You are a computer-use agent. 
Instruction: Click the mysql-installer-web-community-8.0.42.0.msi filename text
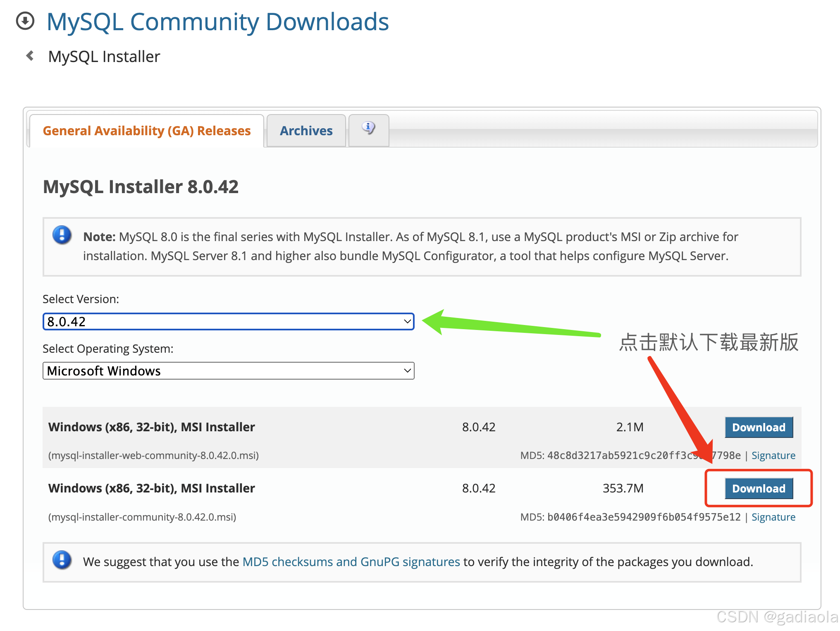click(x=153, y=455)
